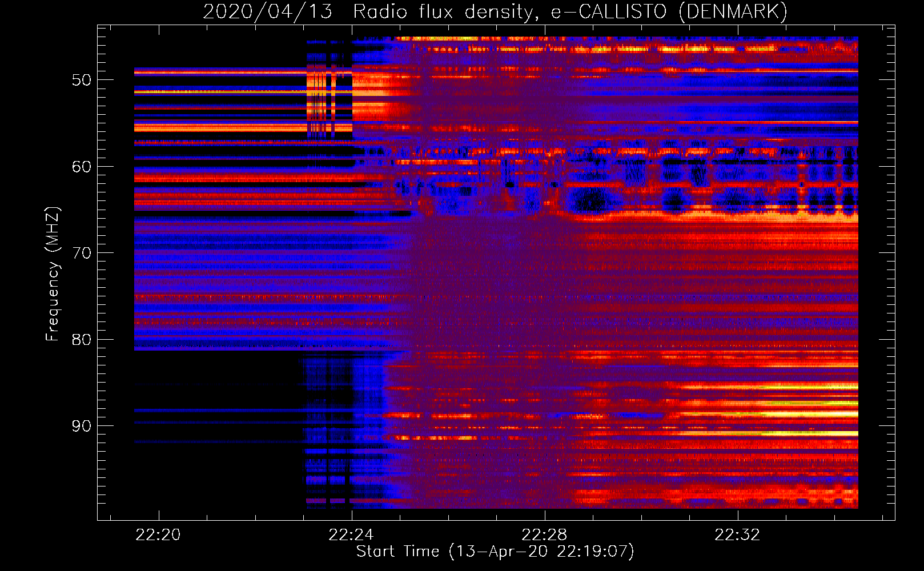Click the 22:32 time tick label
924x571 pixels.
pyautogui.click(x=738, y=534)
